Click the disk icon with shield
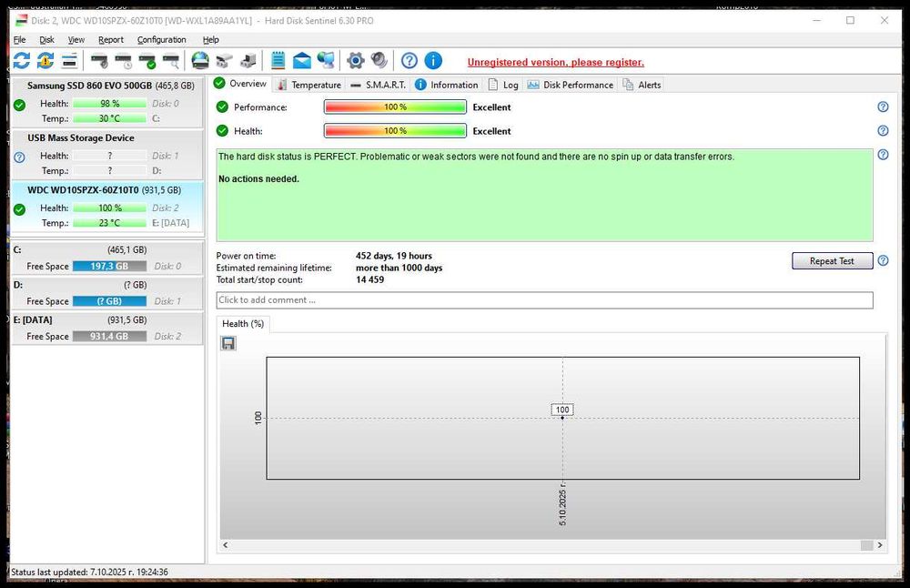This screenshot has width=910, height=588. [x=99, y=60]
